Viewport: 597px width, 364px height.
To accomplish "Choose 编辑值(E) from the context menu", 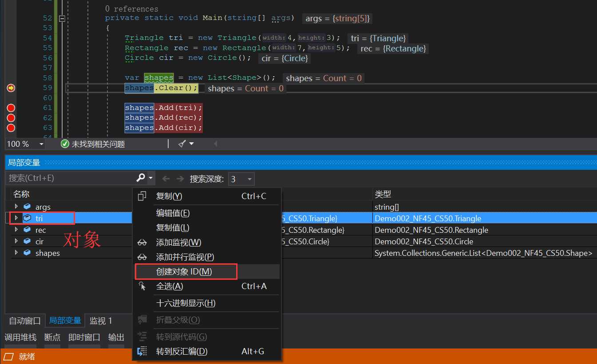I will point(207,213).
